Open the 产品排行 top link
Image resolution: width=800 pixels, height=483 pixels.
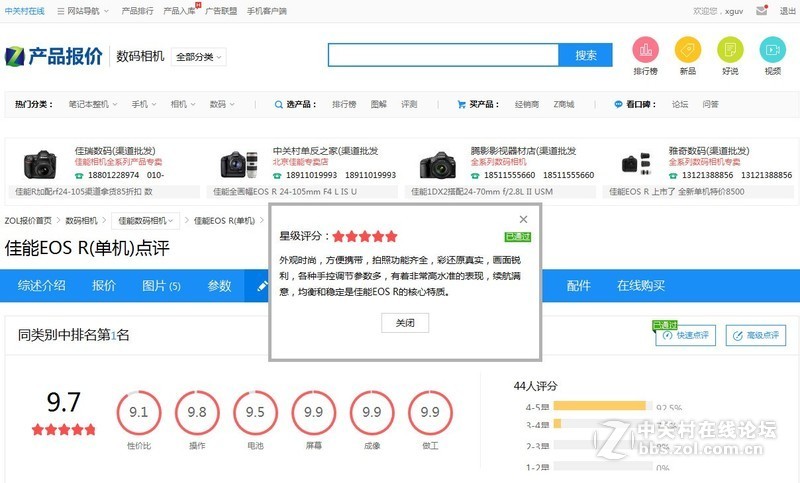pyautogui.click(x=137, y=11)
